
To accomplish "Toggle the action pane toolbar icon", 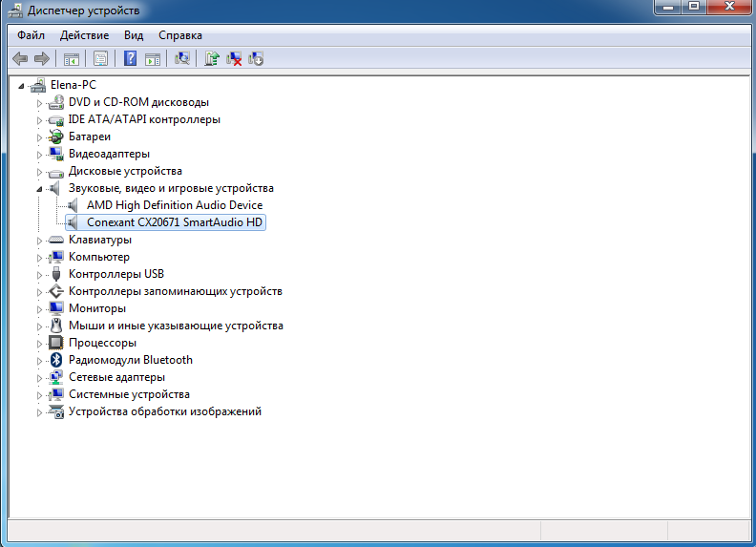I will point(153,59).
